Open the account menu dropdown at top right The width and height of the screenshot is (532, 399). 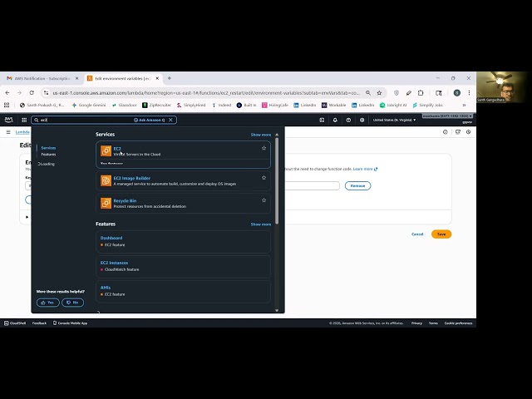tap(447, 116)
